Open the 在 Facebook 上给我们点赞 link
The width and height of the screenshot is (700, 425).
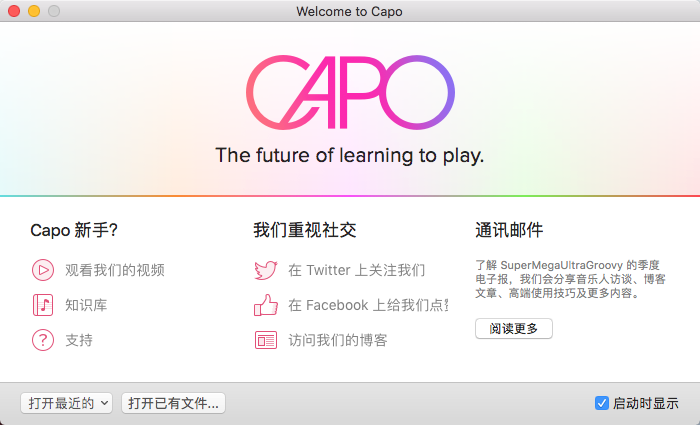coord(368,305)
